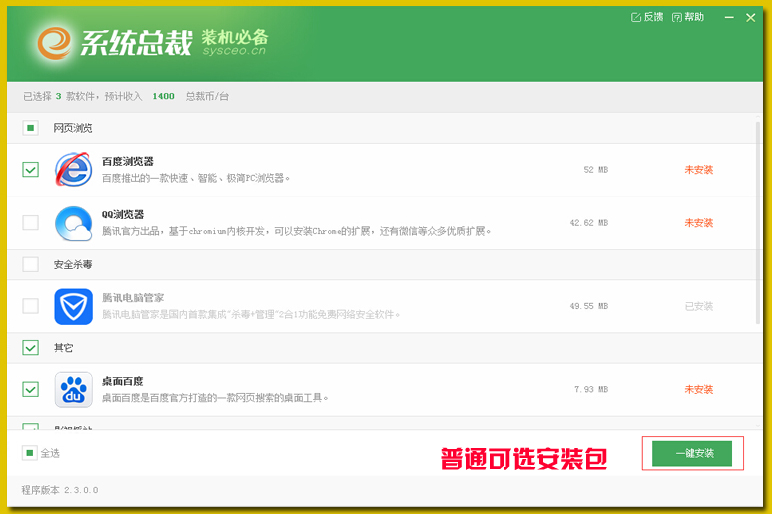The width and height of the screenshot is (772, 514).
Task: Open 反馈 feedback in the title bar
Action: (x=647, y=17)
